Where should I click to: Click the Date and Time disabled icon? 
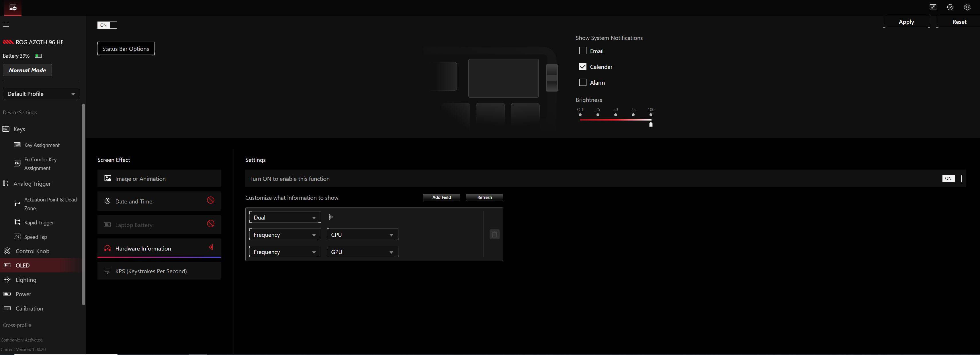[x=210, y=200]
